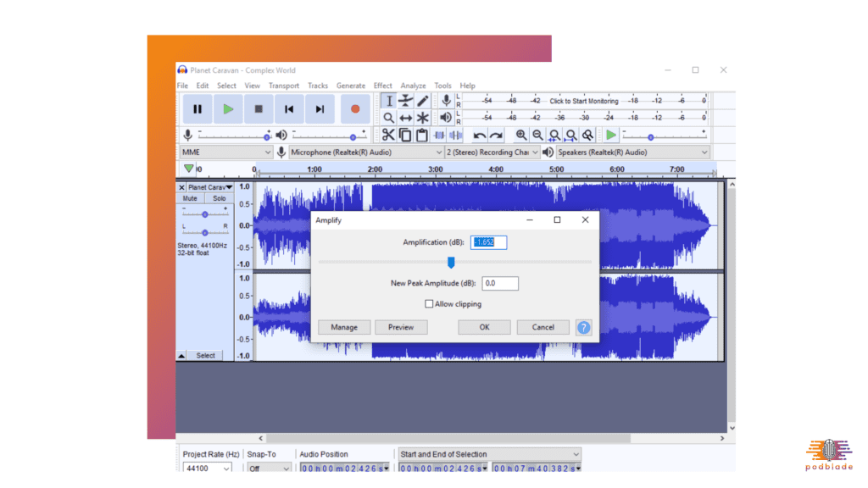Open the Speakers (Realtek) playback device dropdown
Image resolution: width=868 pixels, height=488 pixels.
point(632,152)
